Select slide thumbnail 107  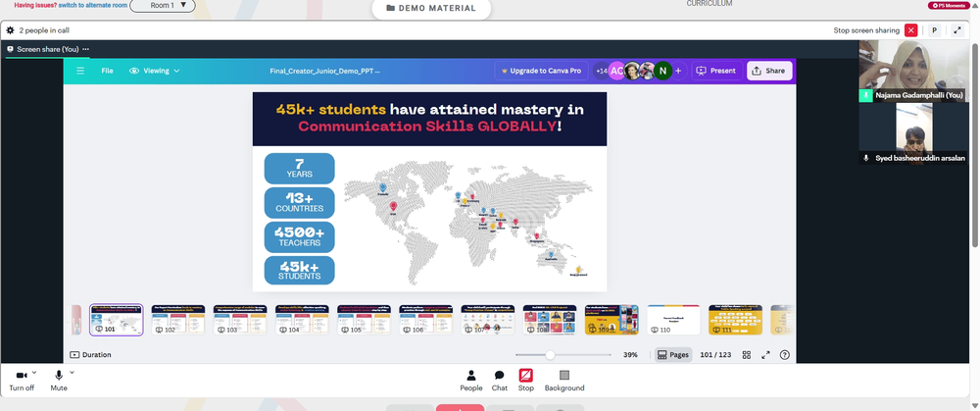[x=487, y=320]
